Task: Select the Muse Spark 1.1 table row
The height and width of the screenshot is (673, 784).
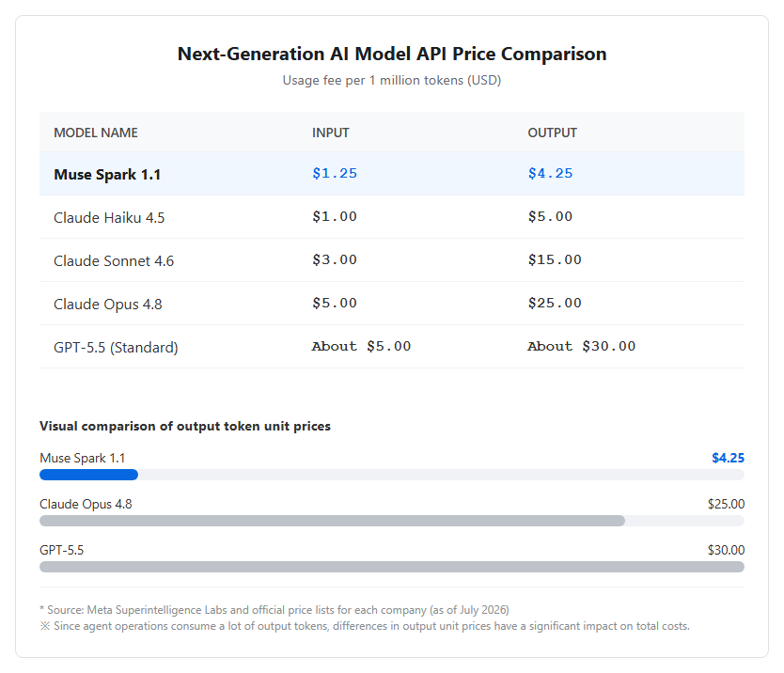Action: pos(391,174)
